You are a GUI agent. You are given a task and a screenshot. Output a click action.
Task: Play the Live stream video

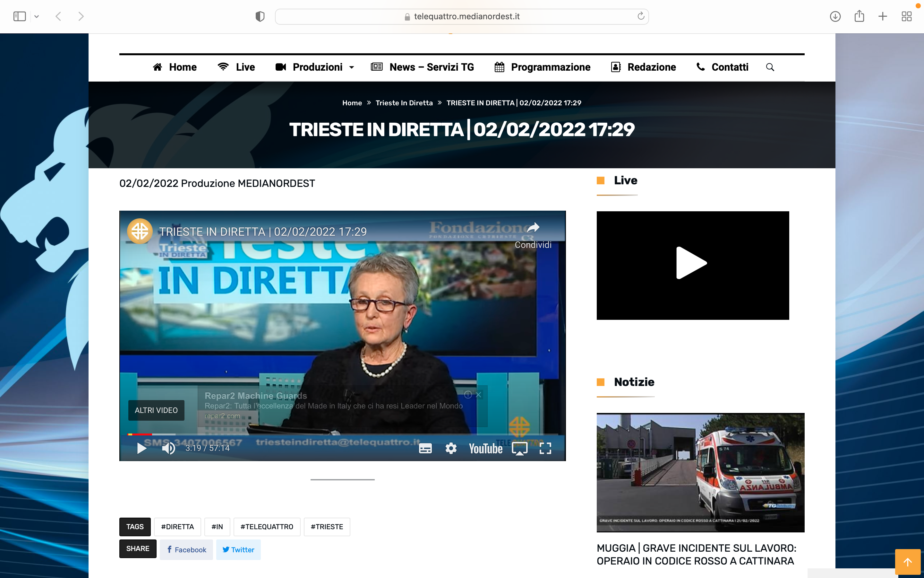tap(691, 263)
